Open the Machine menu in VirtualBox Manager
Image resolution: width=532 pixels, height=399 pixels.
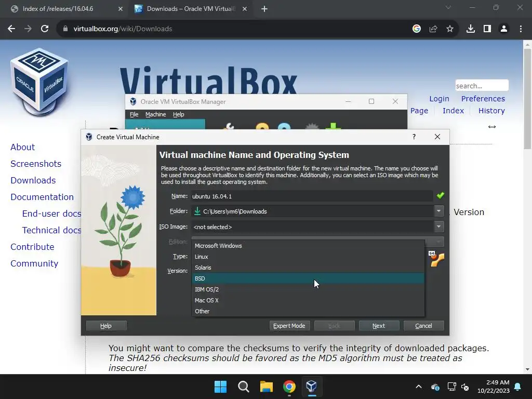pos(156,114)
